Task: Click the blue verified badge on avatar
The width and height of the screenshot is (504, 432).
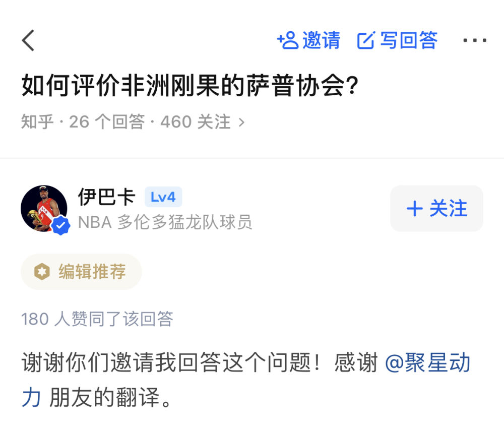Action: [x=61, y=226]
